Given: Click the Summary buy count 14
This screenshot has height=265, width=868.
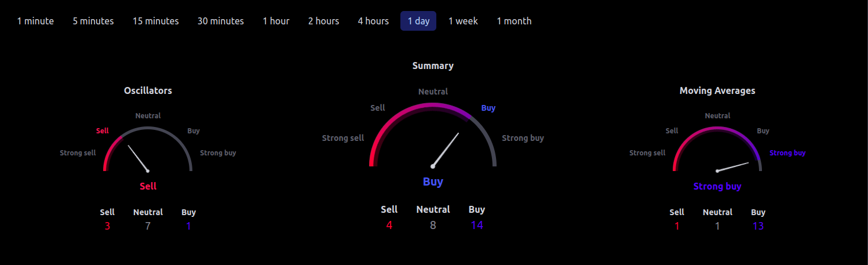Looking at the screenshot, I should coord(477,225).
